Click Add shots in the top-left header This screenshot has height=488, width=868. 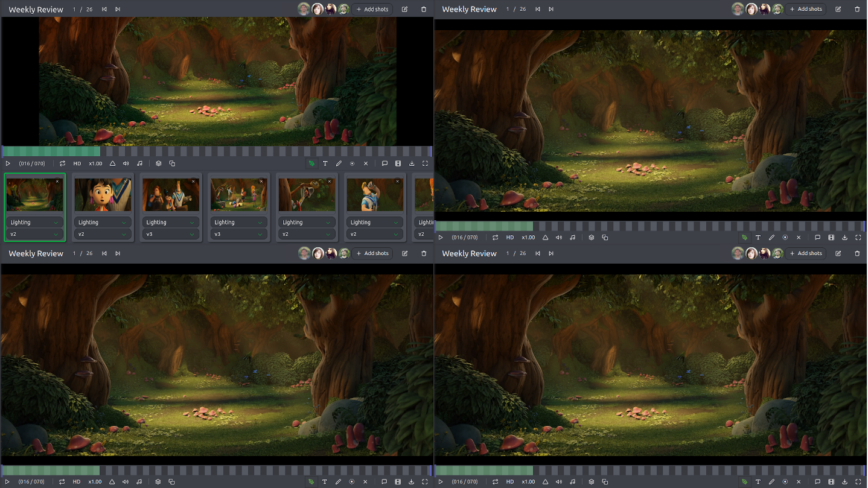pyautogui.click(x=372, y=9)
